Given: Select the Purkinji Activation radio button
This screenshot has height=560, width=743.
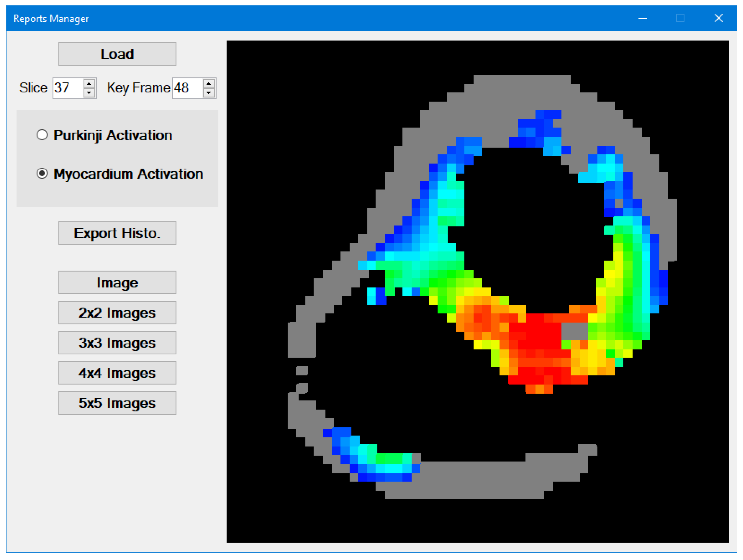Looking at the screenshot, I should click(x=42, y=135).
